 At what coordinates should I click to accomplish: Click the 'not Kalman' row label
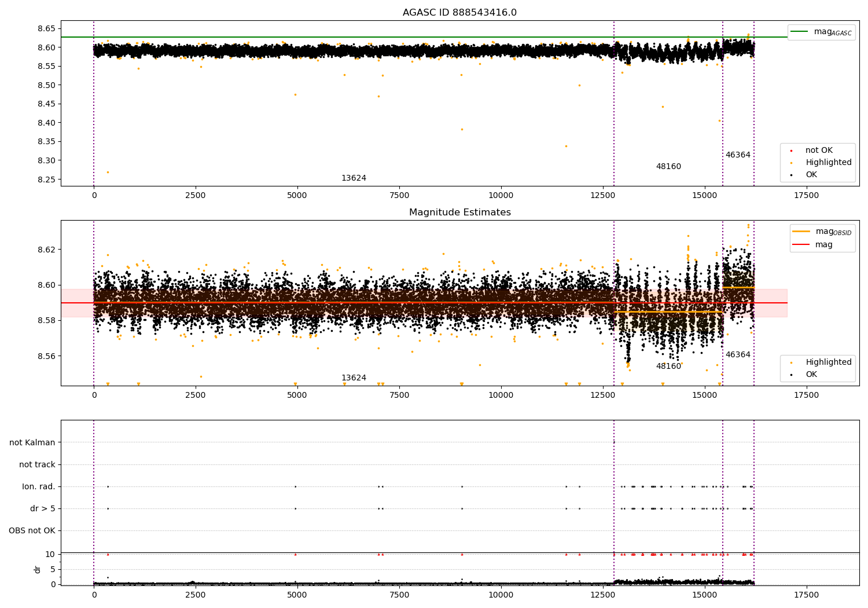point(32,442)
